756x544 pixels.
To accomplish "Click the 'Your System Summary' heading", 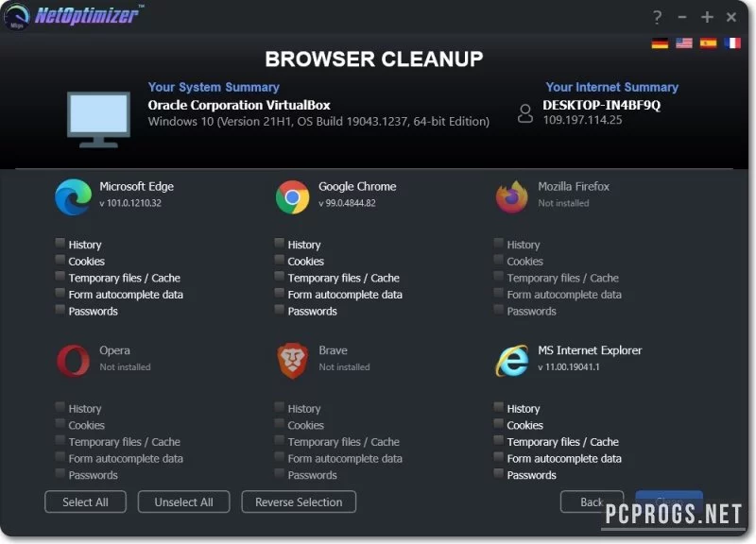I will click(x=214, y=87).
